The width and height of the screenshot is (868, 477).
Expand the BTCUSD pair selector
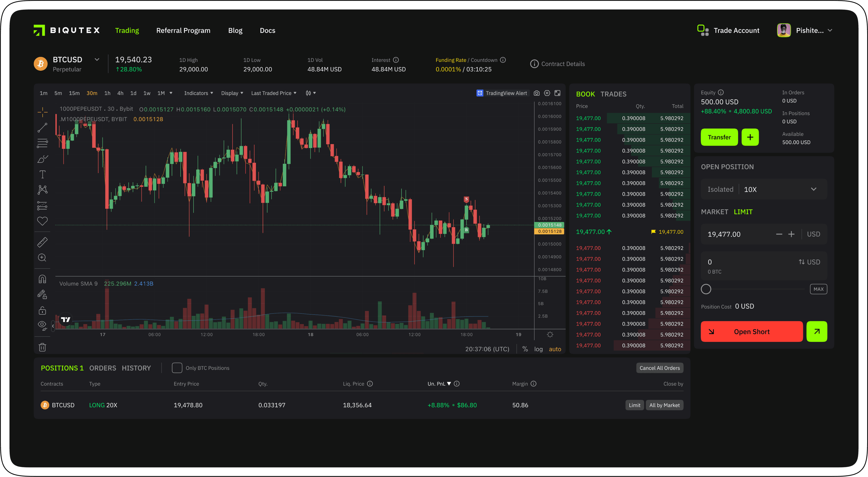[97, 60]
